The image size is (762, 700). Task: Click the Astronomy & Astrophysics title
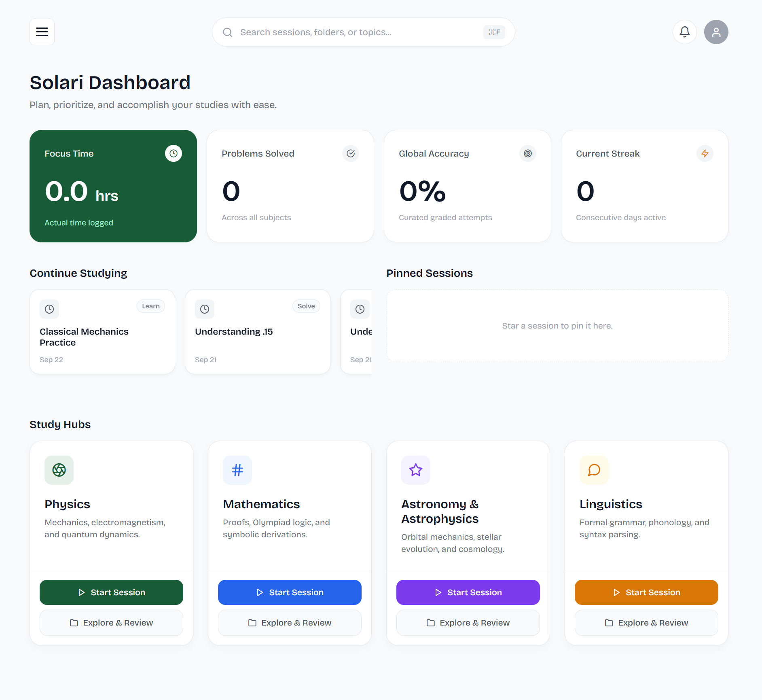(x=440, y=511)
